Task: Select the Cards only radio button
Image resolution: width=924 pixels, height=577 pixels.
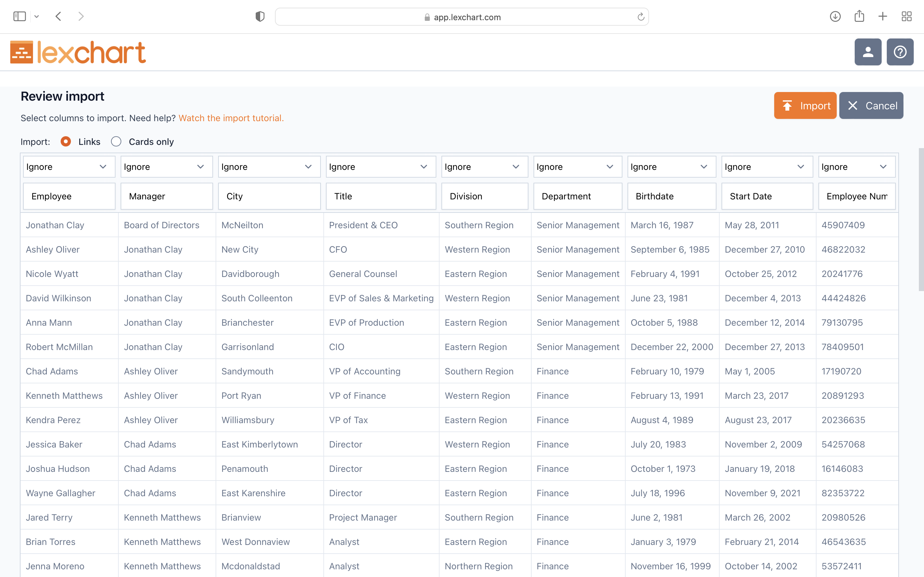Action: (x=115, y=142)
